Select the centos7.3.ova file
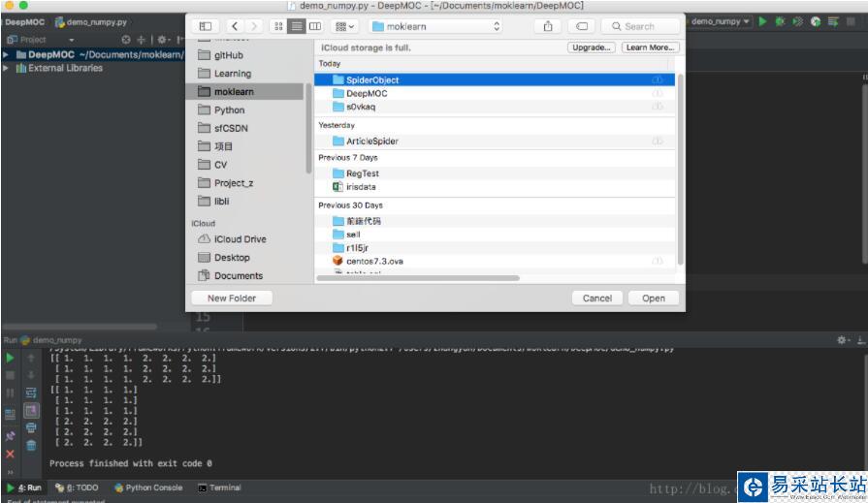Image resolution: width=868 pixels, height=503 pixels. click(495, 261)
